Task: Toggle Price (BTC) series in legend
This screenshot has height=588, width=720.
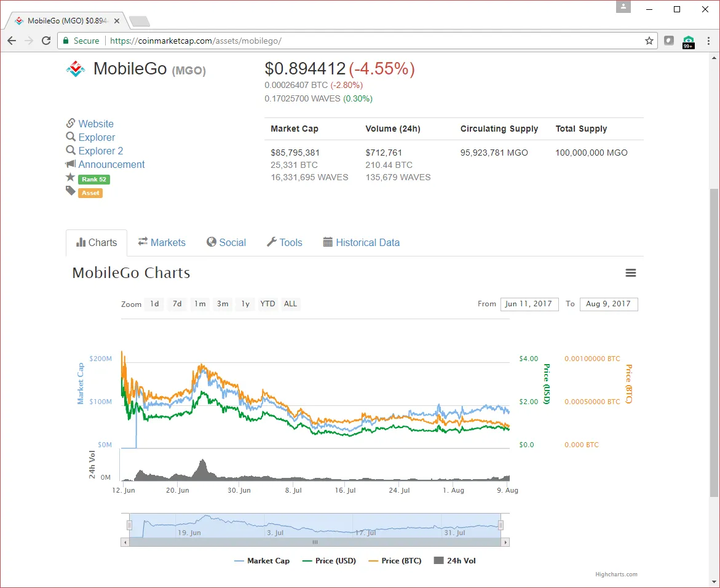Action: point(395,561)
